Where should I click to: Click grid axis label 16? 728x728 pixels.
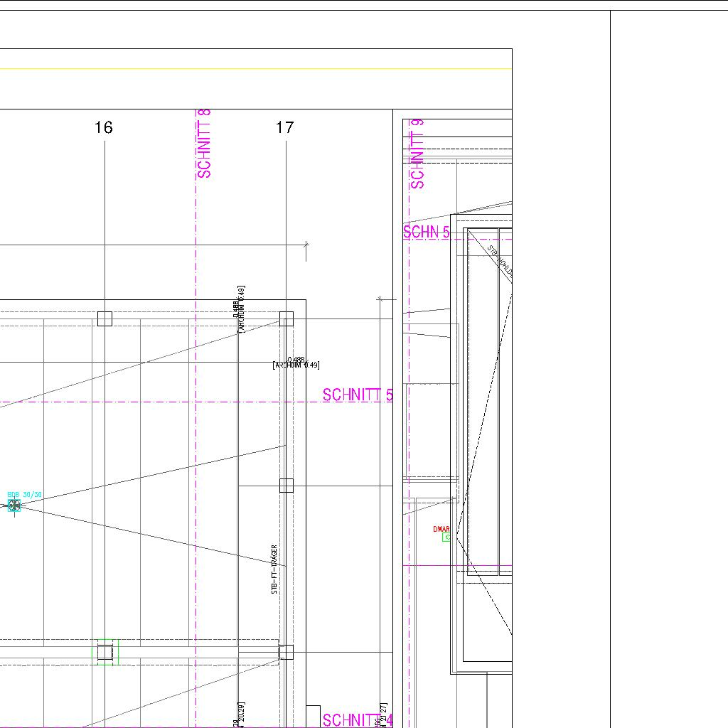pyautogui.click(x=103, y=127)
